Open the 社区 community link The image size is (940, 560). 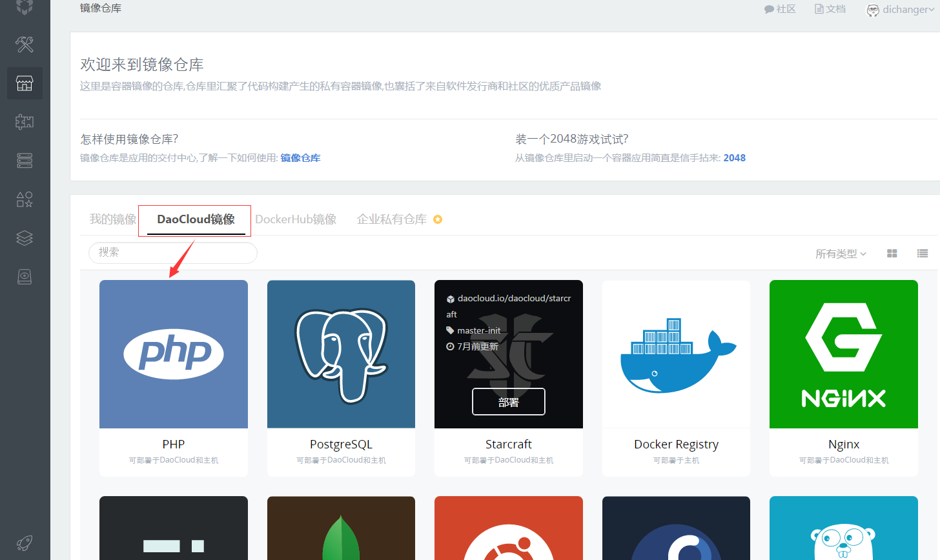(780, 9)
